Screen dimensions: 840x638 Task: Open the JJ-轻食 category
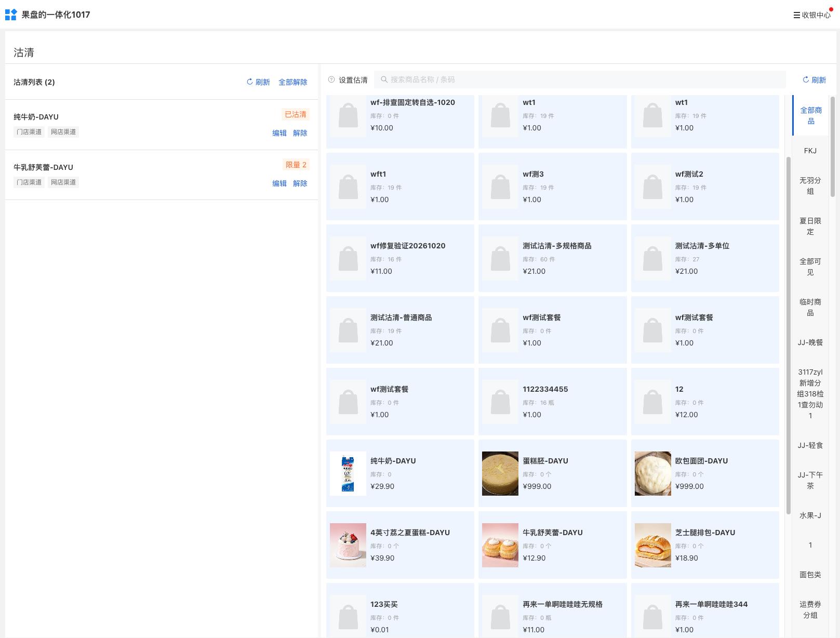(x=810, y=445)
